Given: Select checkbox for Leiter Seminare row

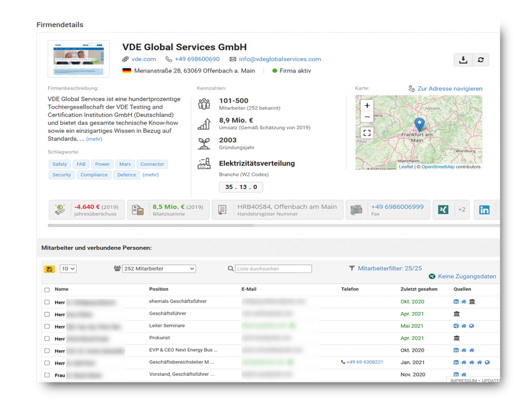Looking at the screenshot, I should 47,326.
